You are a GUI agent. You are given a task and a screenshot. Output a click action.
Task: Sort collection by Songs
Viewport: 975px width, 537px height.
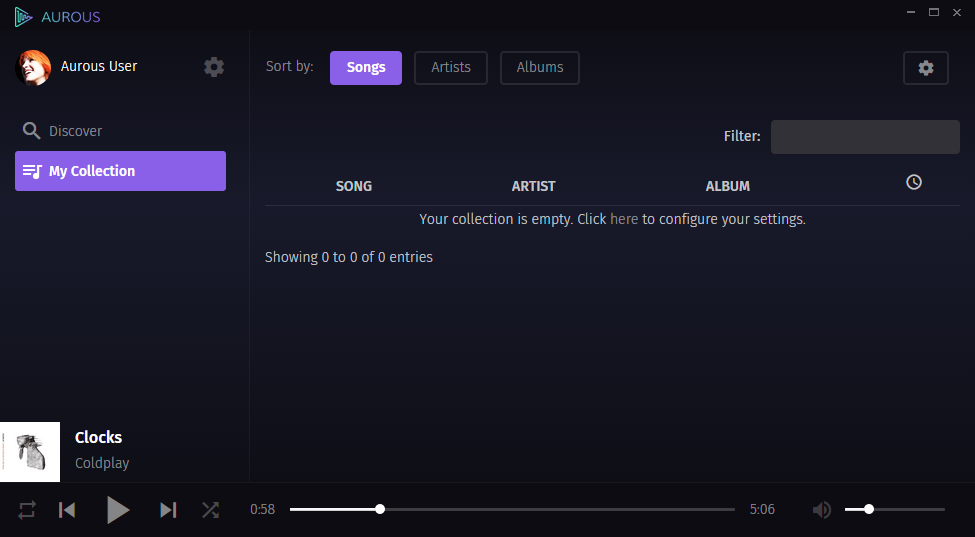click(x=366, y=68)
